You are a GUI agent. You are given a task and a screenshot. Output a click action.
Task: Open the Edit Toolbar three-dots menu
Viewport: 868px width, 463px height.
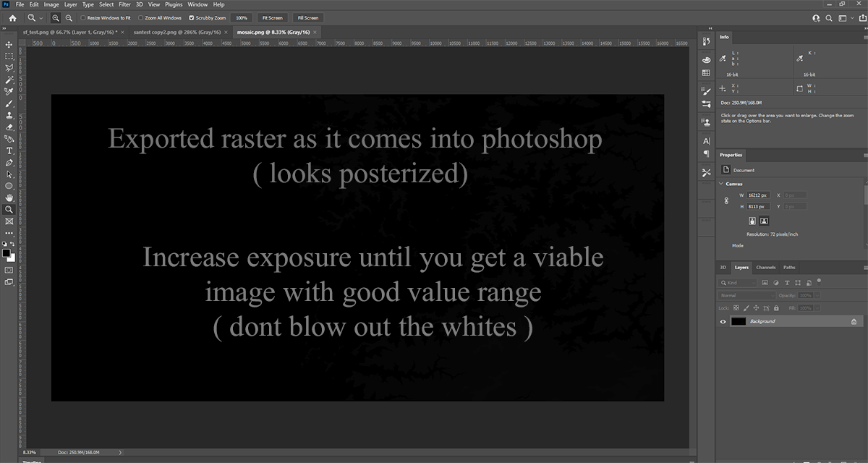(x=9, y=233)
